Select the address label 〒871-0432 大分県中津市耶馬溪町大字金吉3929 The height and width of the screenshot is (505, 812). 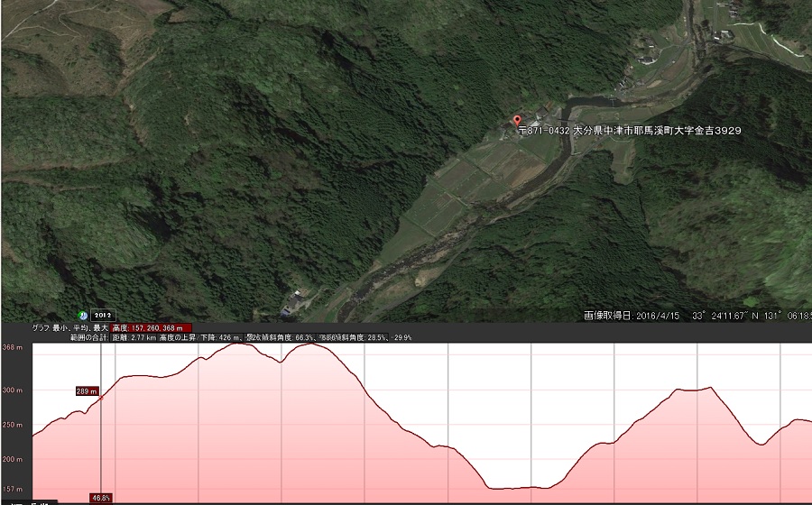[630, 131]
